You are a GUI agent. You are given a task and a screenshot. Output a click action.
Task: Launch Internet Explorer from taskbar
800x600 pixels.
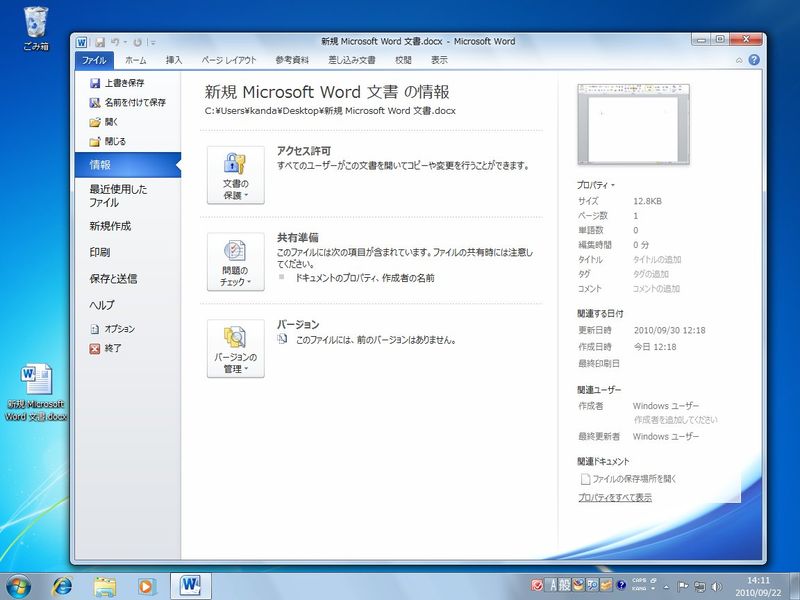(x=62, y=586)
